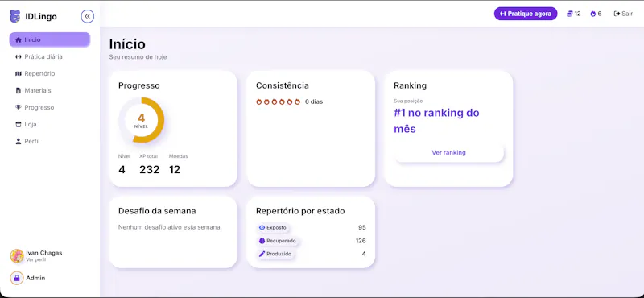The image size is (644, 298).
Task: Click the Repertório por estado card title
Action: (300, 211)
